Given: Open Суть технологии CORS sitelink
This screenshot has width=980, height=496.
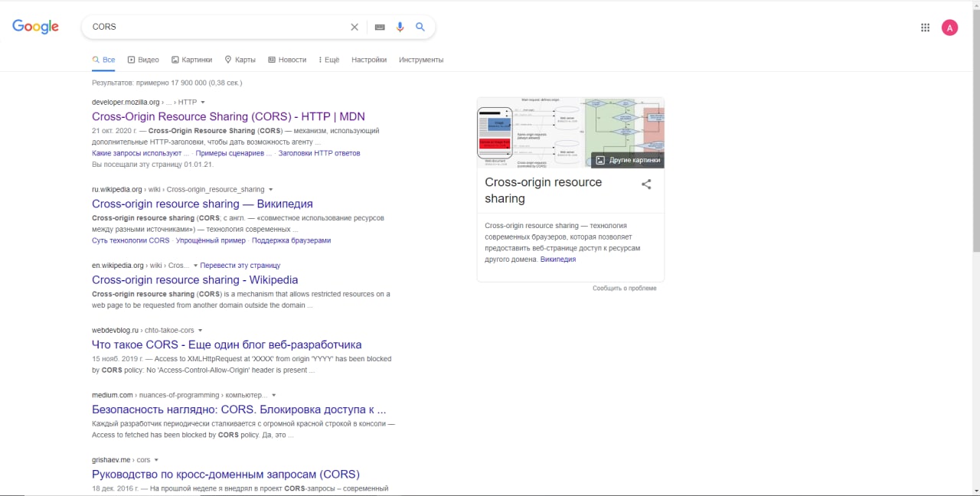Looking at the screenshot, I should [x=130, y=240].
